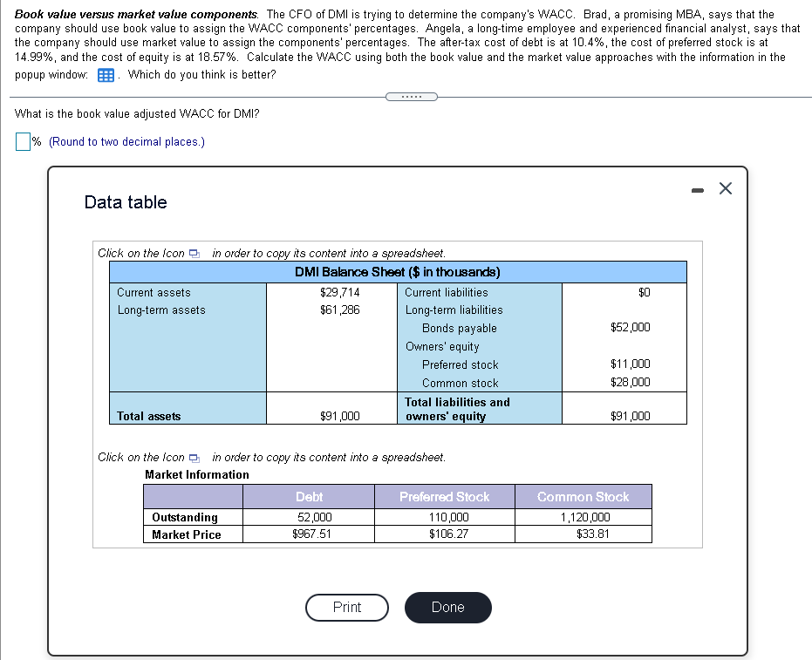This screenshot has height=660, width=812.
Task: Click the DMI Balance Sheet title row
Action: click(398, 272)
